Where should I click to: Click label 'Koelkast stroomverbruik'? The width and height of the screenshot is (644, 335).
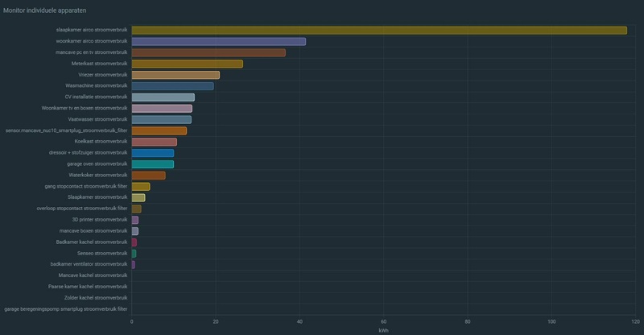(101, 141)
